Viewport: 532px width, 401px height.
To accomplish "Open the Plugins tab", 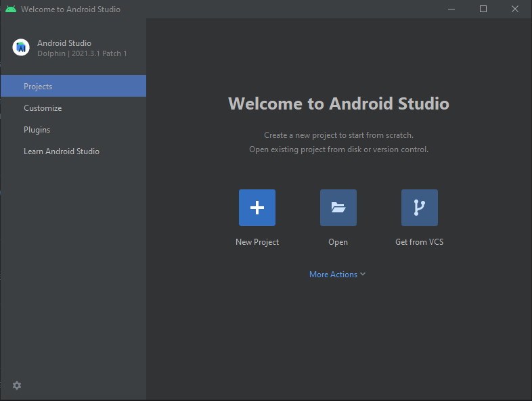I will 73,129.
